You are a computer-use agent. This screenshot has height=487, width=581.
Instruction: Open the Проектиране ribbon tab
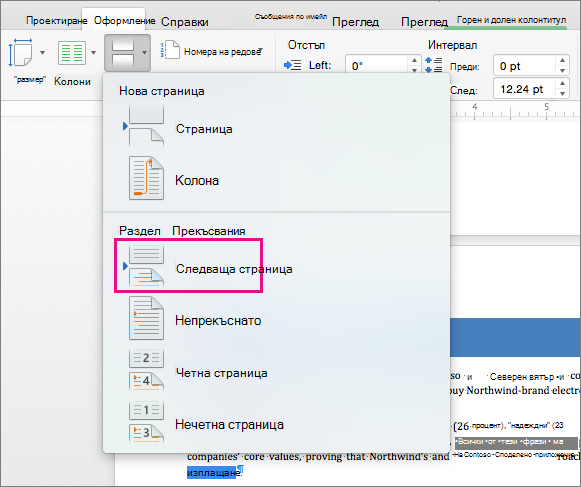pyautogui.click(x=56, y=20)
